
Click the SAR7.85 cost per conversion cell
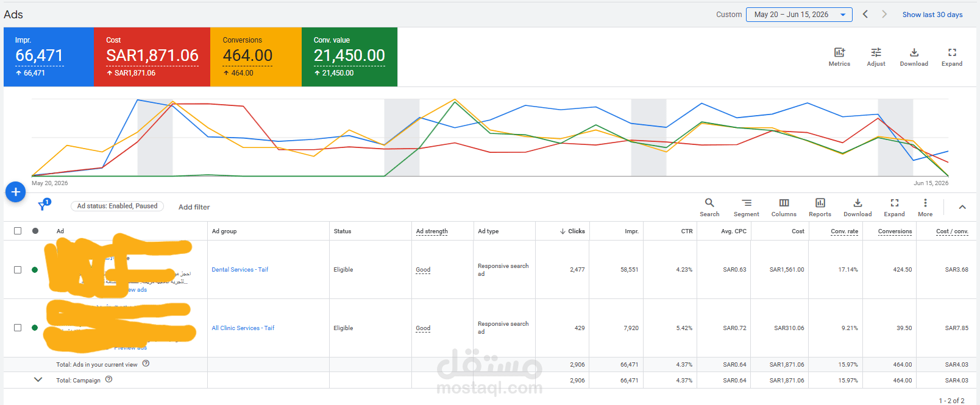tap(957, 328)
